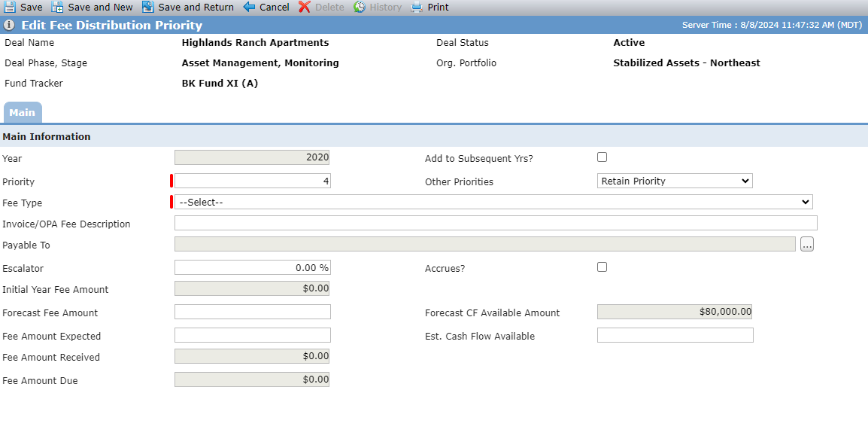This screenshot has width=868, height=442.
Task: Click the Add to Subsequent Yrs? label
Action: (479, 158)
